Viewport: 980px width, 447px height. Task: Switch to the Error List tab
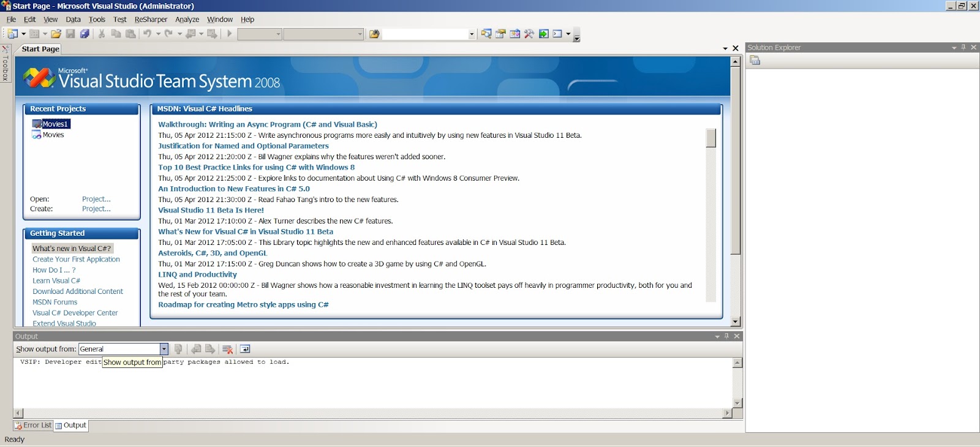33,426
